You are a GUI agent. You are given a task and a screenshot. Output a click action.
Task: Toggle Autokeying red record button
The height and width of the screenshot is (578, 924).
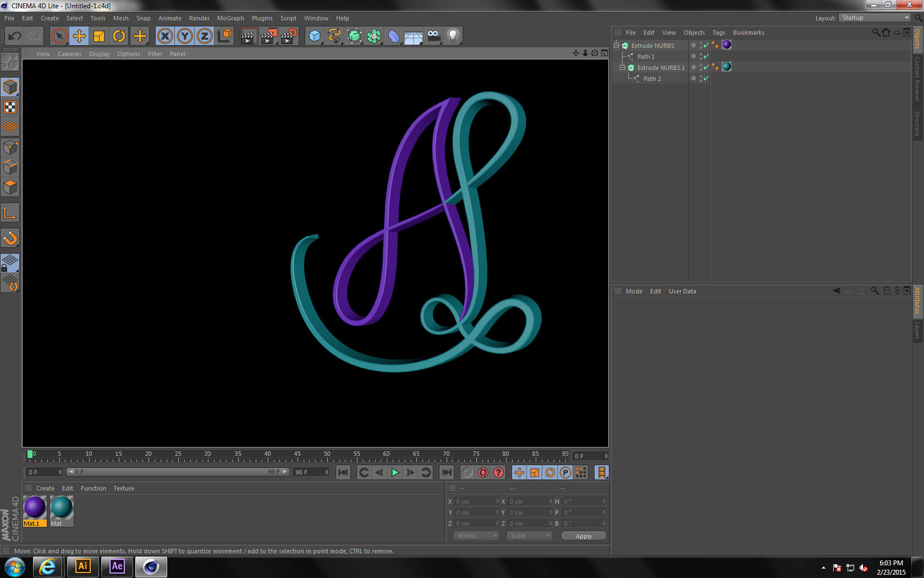click(x=483, y=472)
